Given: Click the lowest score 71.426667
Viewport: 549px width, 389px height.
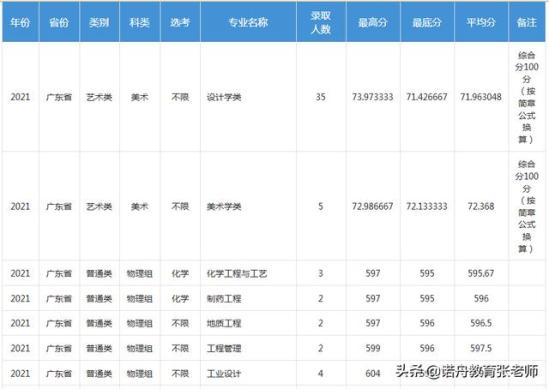Looking at the screenshot, I should (x=427, y=97).
